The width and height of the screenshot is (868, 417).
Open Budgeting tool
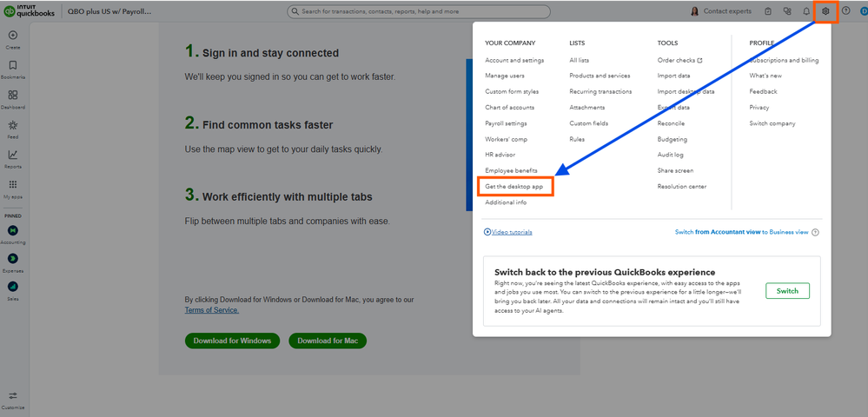[672, 140]
